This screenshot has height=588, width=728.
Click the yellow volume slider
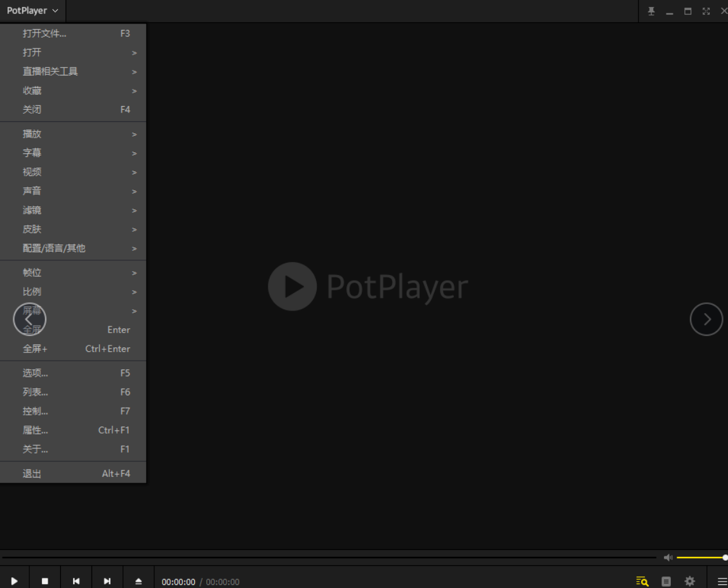[702, 558]
